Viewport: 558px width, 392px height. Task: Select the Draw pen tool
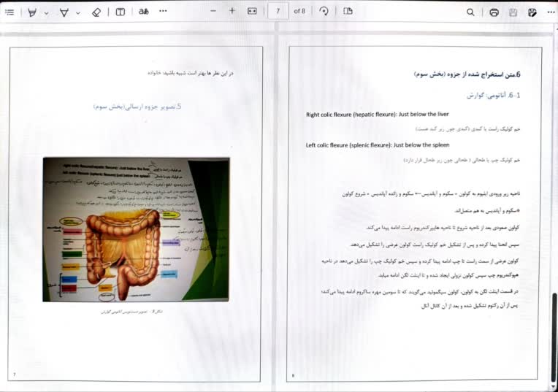click(x=64, y=12)
